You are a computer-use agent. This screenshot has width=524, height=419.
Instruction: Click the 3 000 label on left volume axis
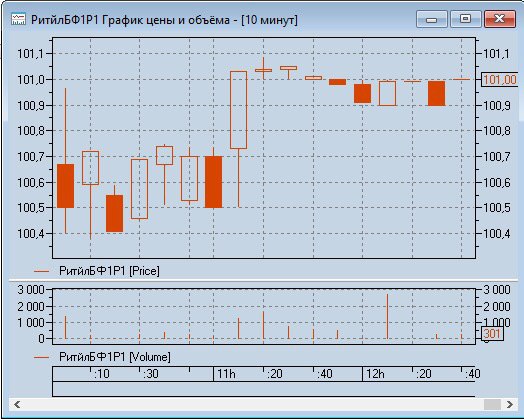(31, 290)
